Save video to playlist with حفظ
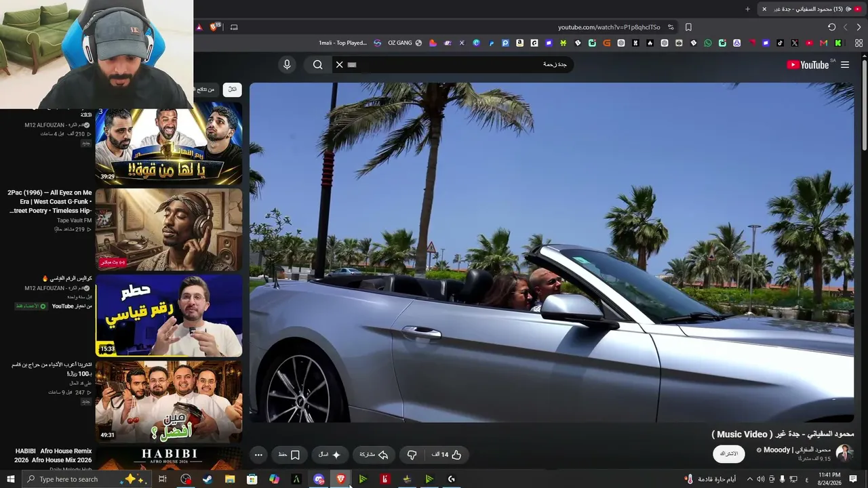Screen dimensions: 868x488 tap(289, 455)
